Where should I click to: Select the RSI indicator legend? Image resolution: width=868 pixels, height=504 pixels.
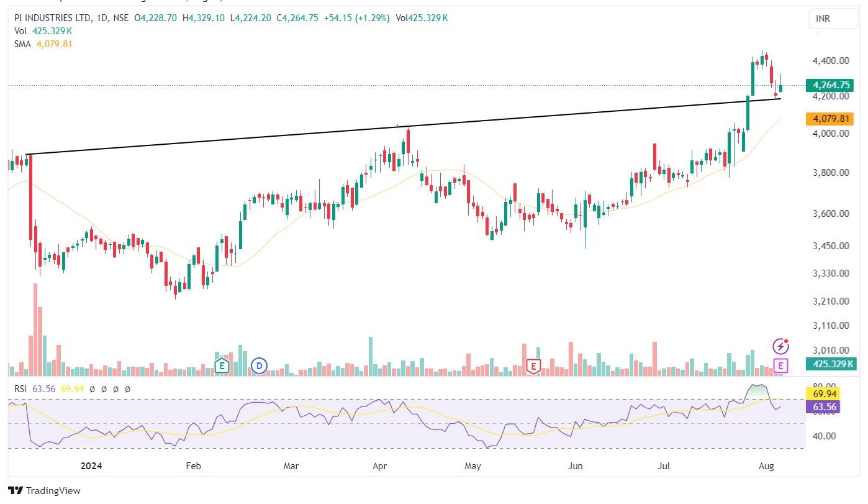point(71,389)
